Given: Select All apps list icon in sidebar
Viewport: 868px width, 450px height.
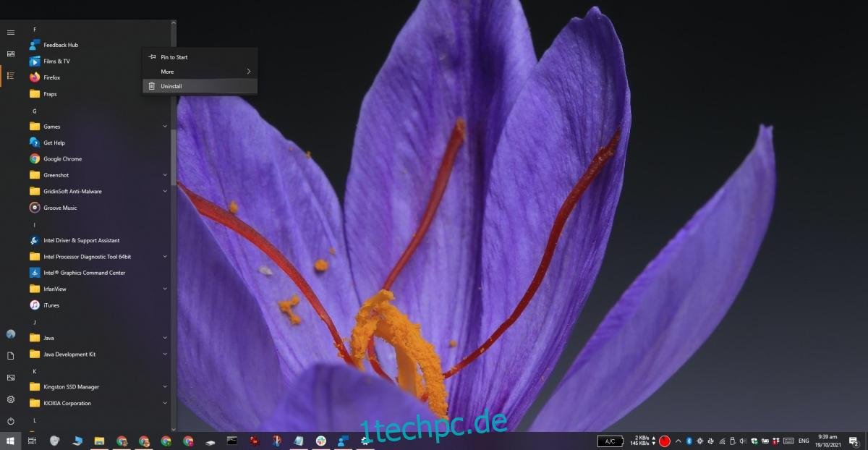Looking at the screenshot, I should pos(11,75).
